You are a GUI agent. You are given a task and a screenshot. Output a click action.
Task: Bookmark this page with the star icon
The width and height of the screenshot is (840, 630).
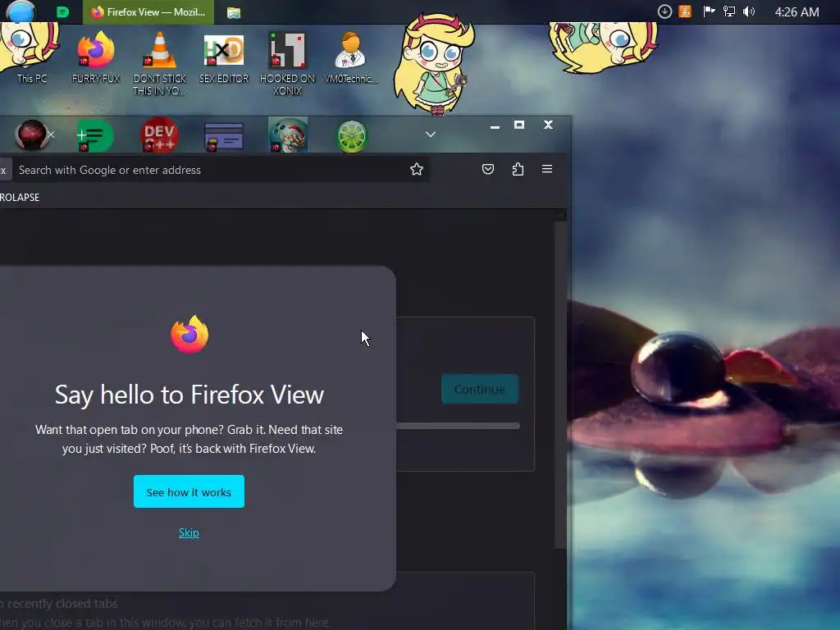[416, 170]
